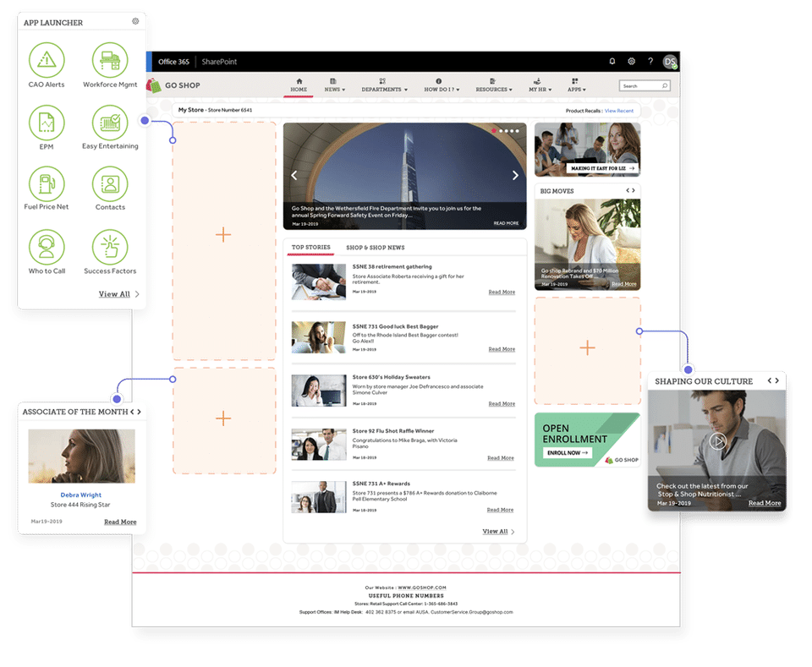Click Office 365 in top bar

[173, 62]
